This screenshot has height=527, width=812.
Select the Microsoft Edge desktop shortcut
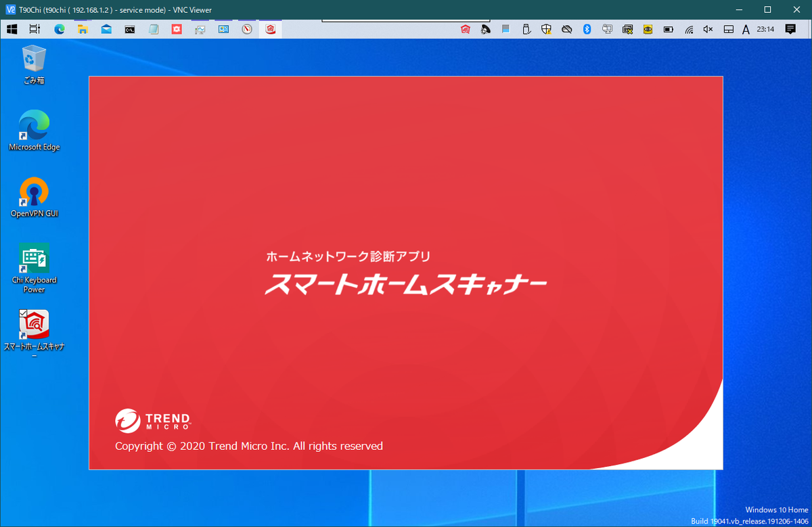pos(34,131)
